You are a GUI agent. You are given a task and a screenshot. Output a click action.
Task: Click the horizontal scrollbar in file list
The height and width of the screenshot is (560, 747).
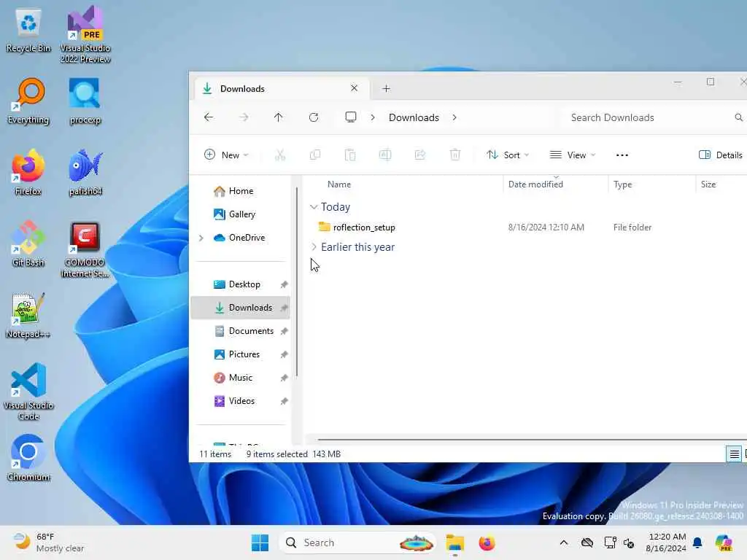coord(532,439)
